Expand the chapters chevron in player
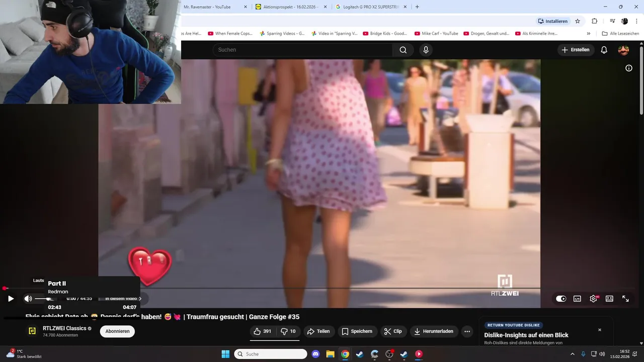This screenshot has width=644, height=362. click(x=140, y=299)
